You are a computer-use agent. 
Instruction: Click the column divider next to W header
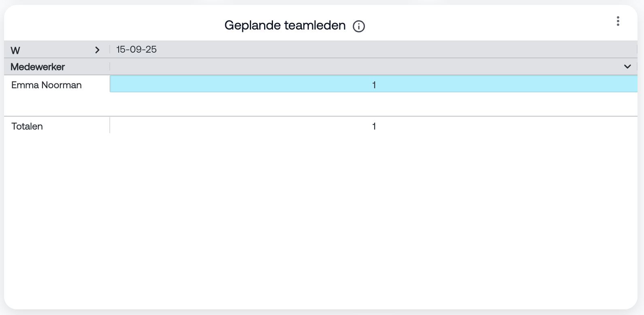110,50
